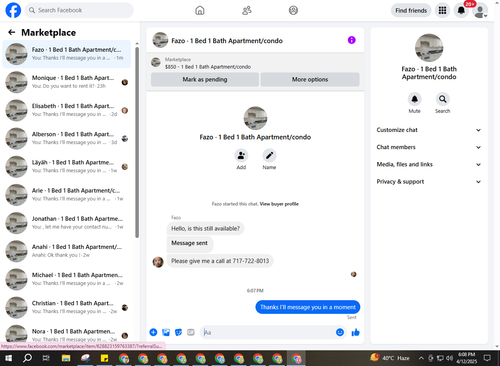The height and width of the screenshot is (366, 500).
Task: Search within the conversation
Action: click(x=442, y=99)
